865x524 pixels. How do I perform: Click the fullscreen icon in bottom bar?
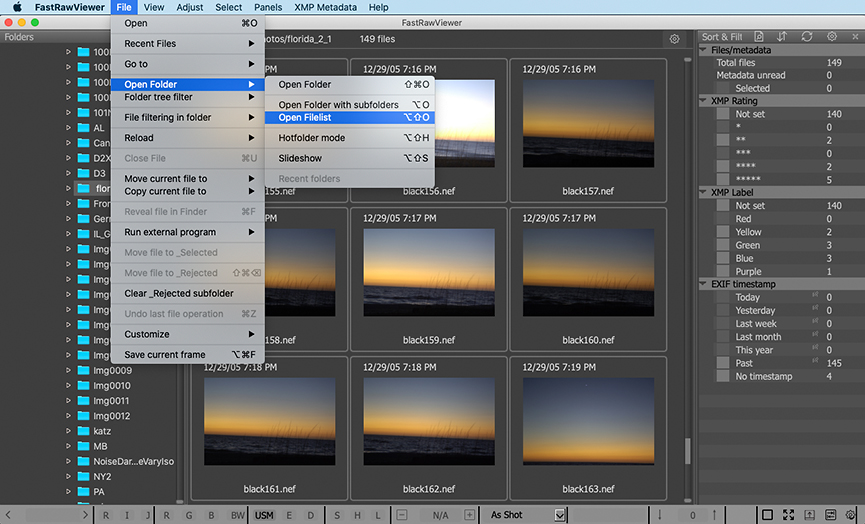pos(788,515)
